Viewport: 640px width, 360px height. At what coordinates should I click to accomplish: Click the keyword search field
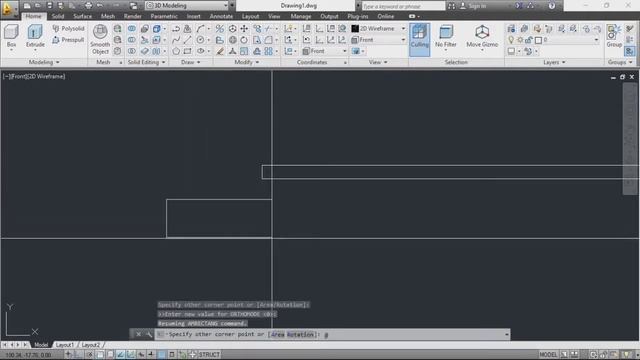[x=403, y=6]
